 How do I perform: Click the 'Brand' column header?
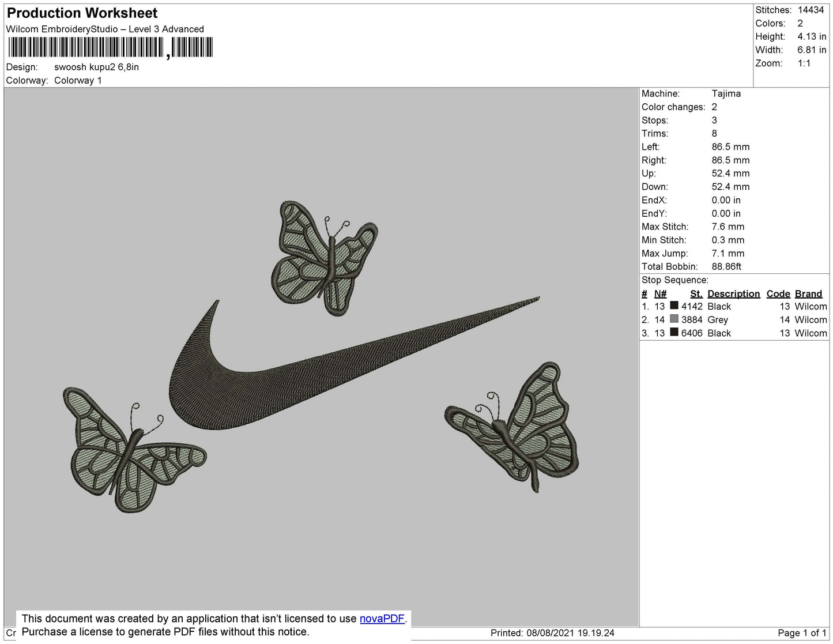point(808,293)
